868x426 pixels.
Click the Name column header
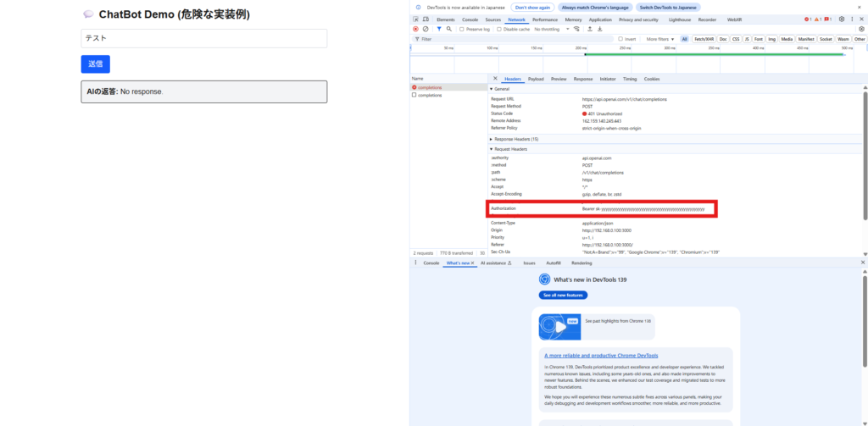pos(449,79)
